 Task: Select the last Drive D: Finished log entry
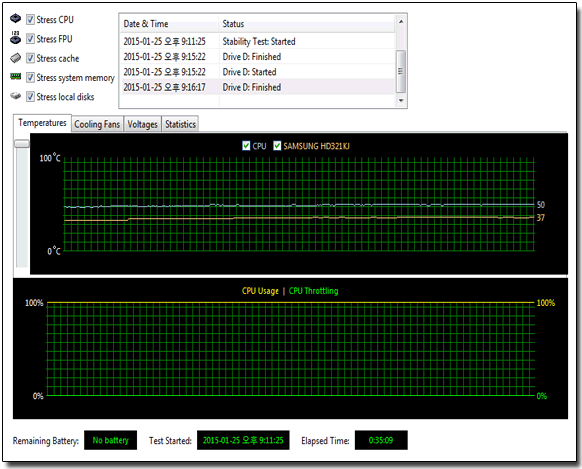[x=258, y=87]
